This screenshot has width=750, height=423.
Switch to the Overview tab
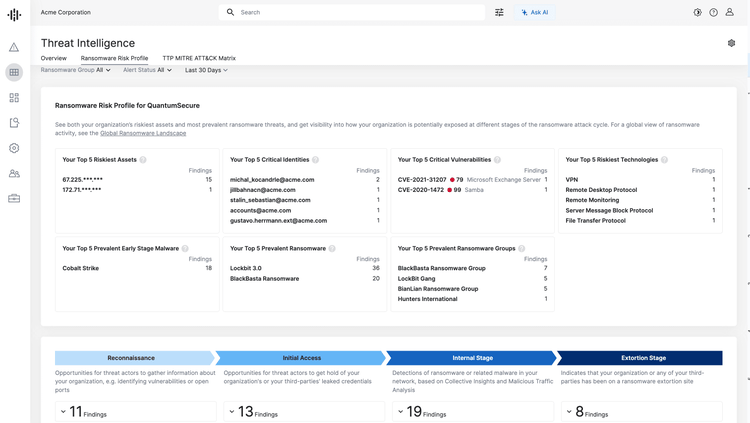[x=53, y=58]
